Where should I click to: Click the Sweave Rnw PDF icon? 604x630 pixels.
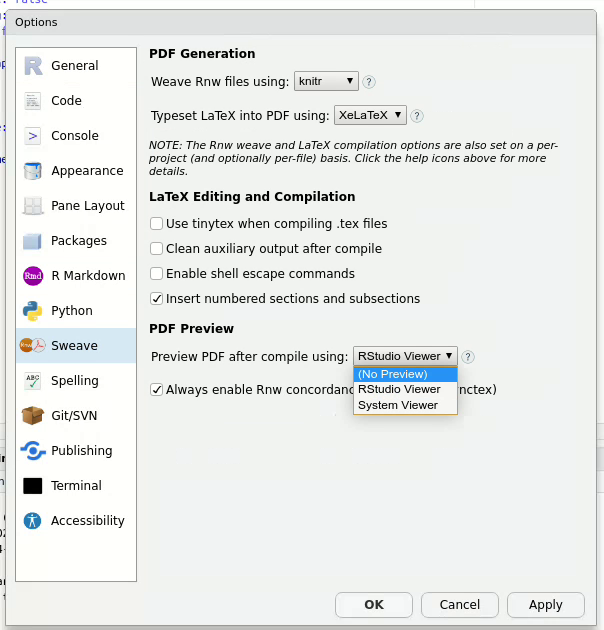[x=33, y=346]
